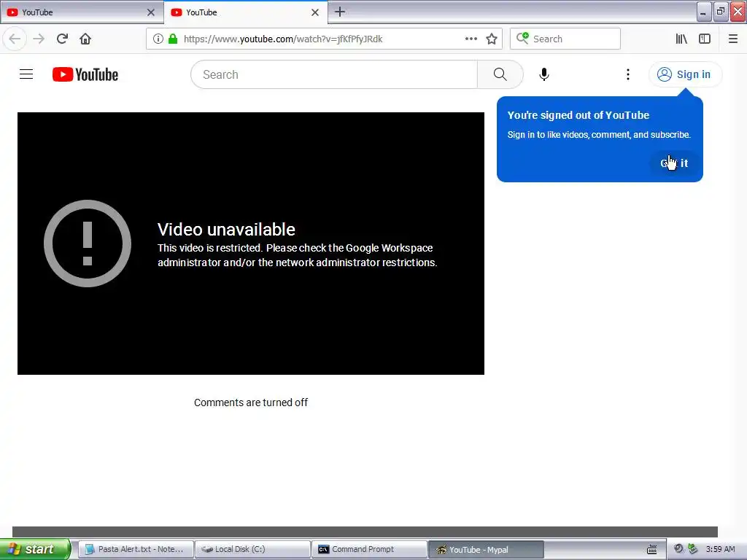
Task: Restore down the browser window
Action: [x=721, y=12]
